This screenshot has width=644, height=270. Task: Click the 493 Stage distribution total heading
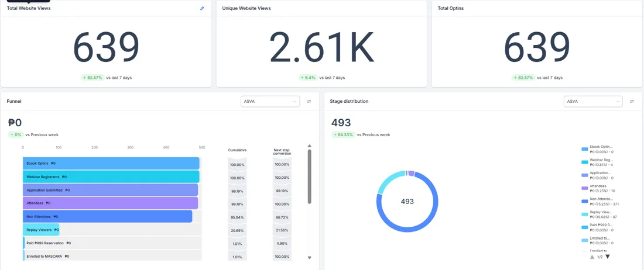coord(341,123)
